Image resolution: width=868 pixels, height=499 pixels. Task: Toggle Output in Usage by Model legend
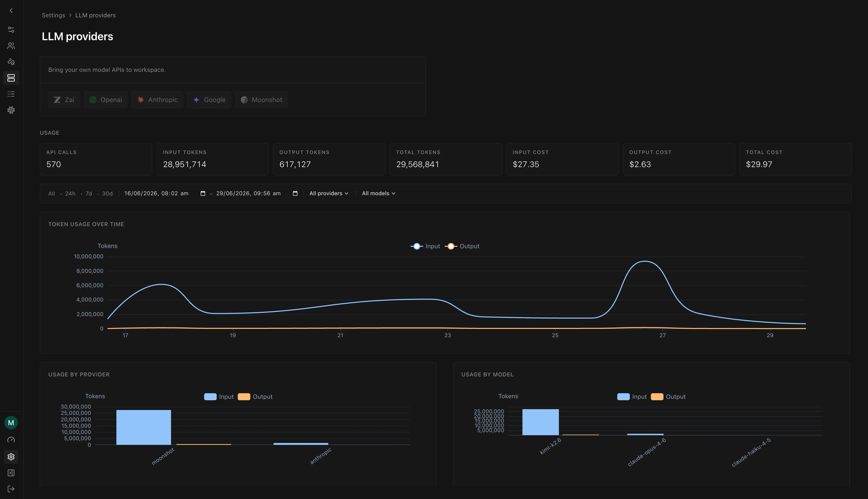668,396
